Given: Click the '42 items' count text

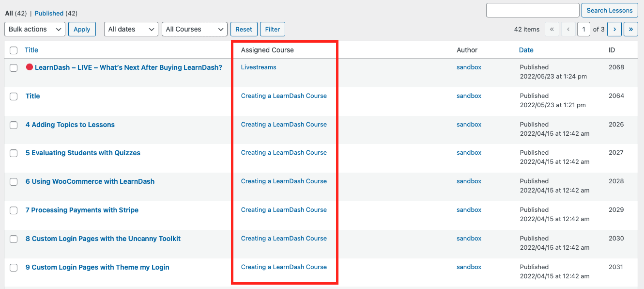Looking at the screenshot, I should point(527,30).
